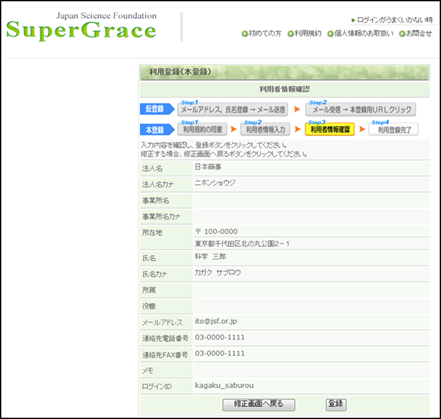Click the email address value ito@jsf.or.jp
The image size is (441, 419).
pos(216,321)
